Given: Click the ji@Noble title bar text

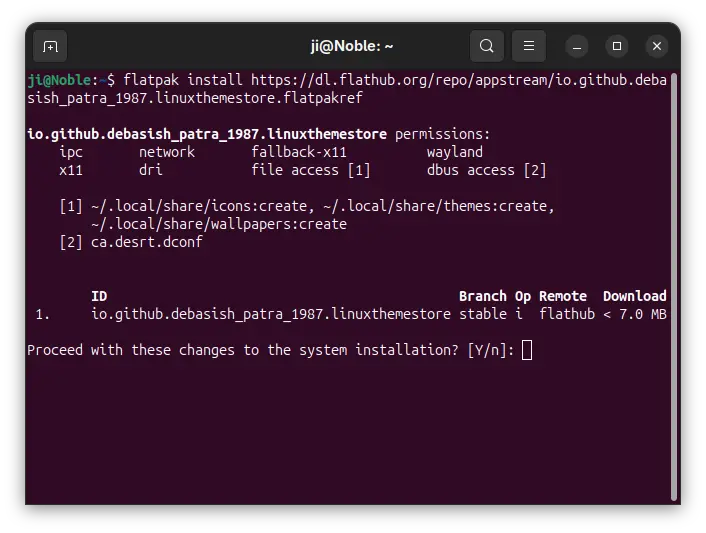Looking at the screenshot, I should click(x=352, y=46).
